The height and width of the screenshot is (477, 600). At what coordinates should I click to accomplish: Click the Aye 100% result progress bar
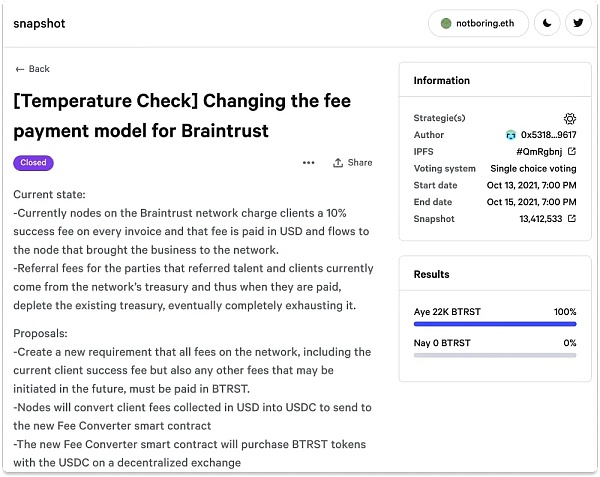click(495, 324)
